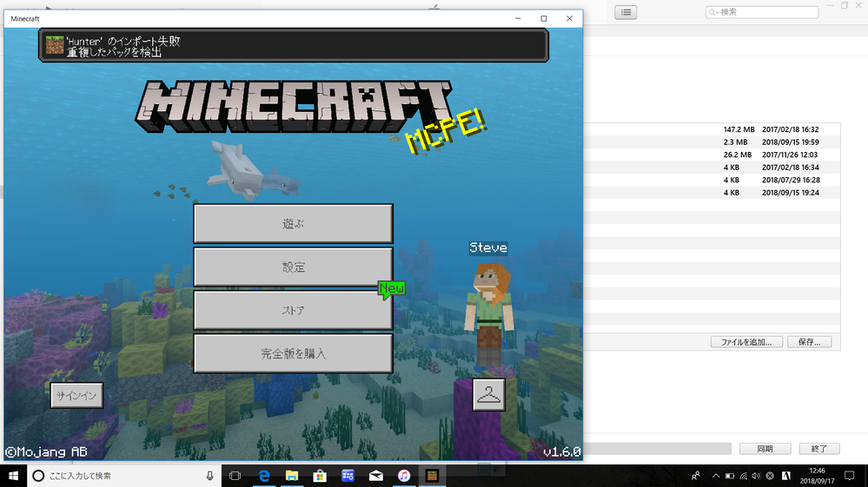
Task: Open the Wi-Fi network tray icon
Action: pyautogui.click(x=743, y=476)
